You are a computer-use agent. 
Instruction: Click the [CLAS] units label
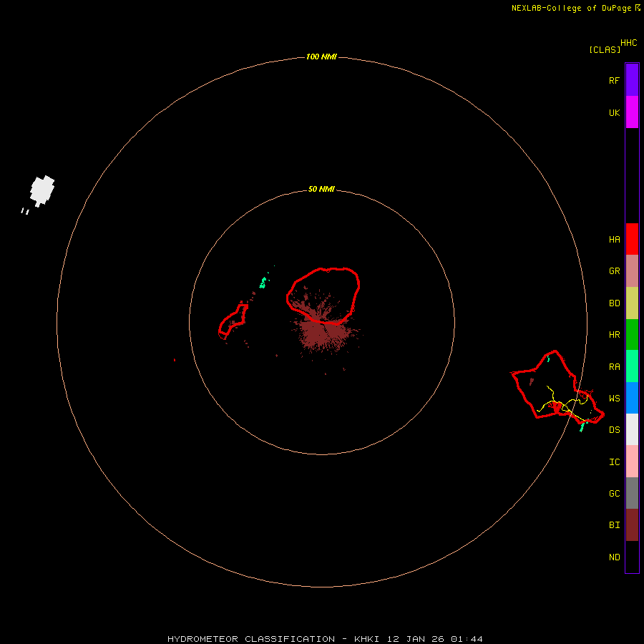pyautogui.click(x=605, y=49)
